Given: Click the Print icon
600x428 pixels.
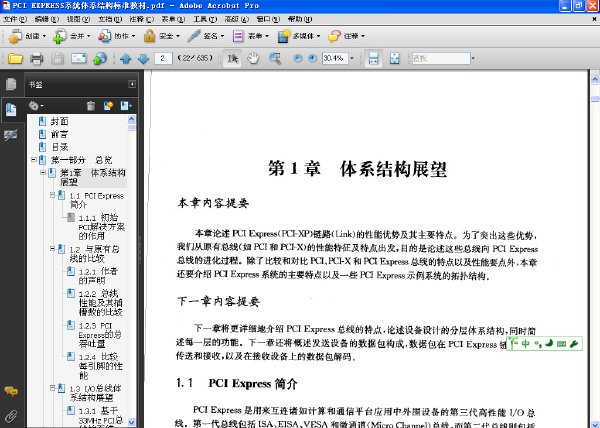Looking at the screenshot, I should (x=36, y=59).
